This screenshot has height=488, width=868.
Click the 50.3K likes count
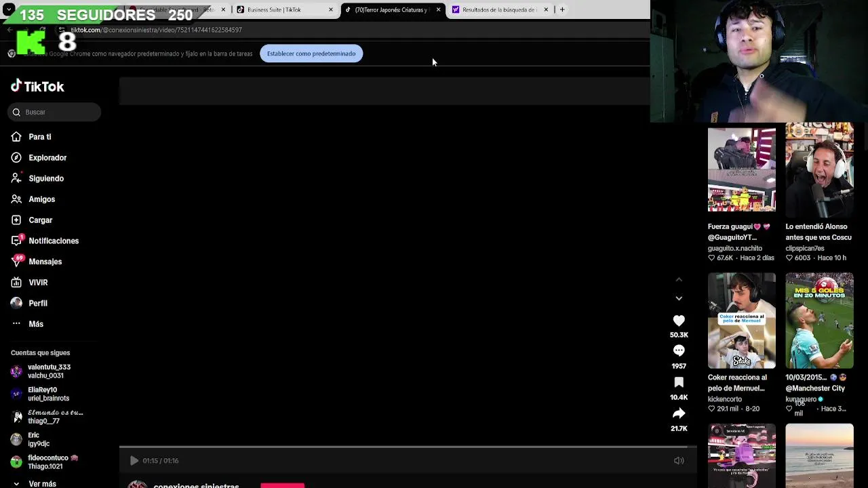point(679,335)
